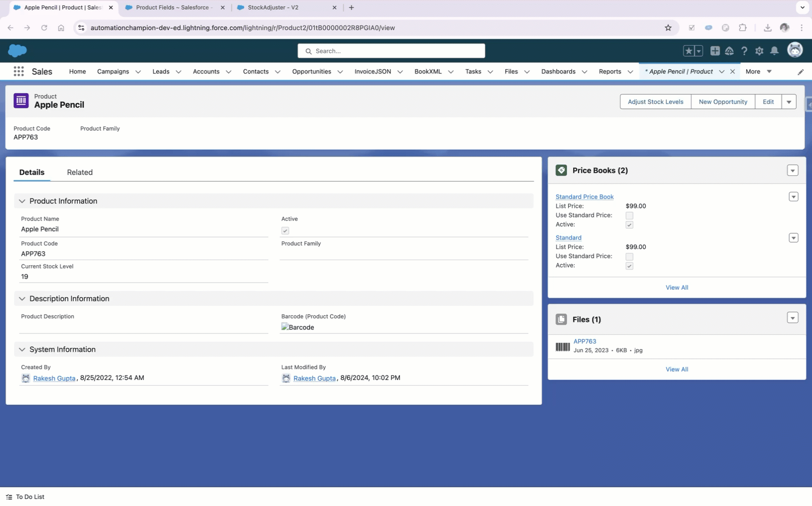Click the Adjust Stock Levels button
Image resolution: width=812 pixels, height=506 pixels.
click(656, 102)
